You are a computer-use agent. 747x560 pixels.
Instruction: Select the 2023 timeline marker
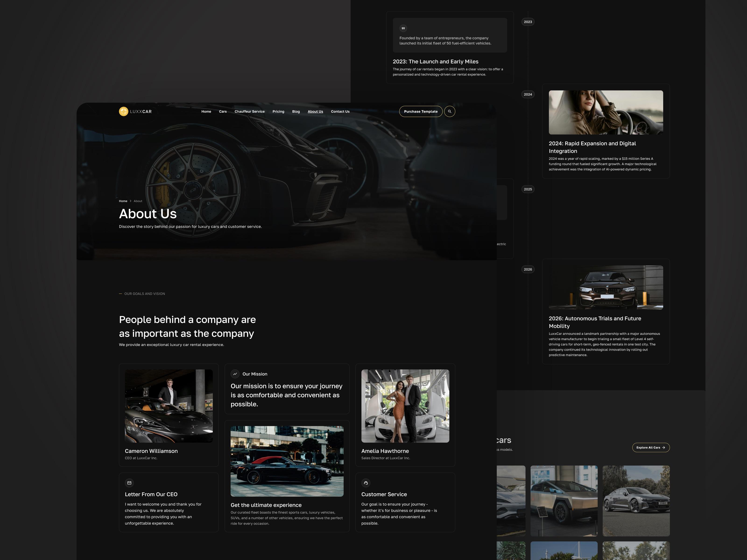click(528, 22)
